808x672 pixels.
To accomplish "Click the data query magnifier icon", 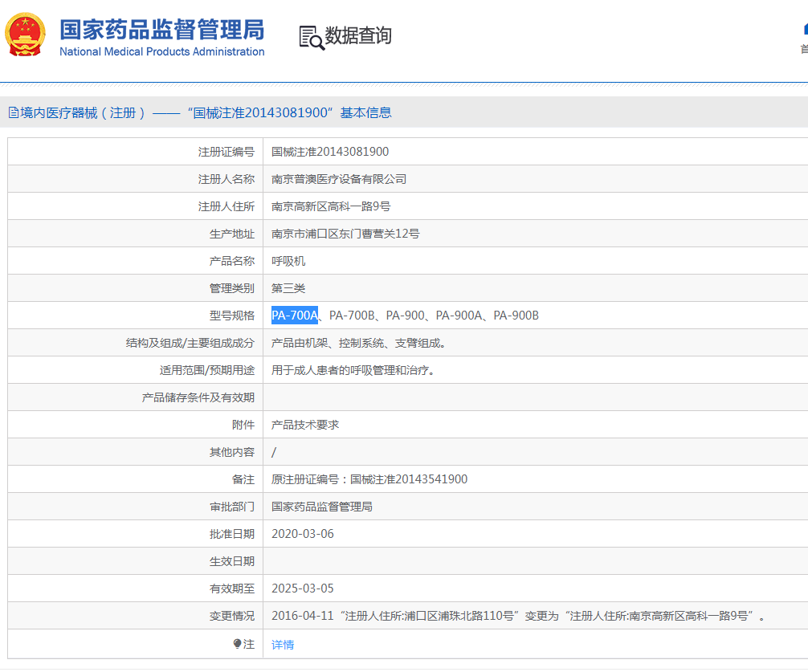I will (x=312, y=38).
